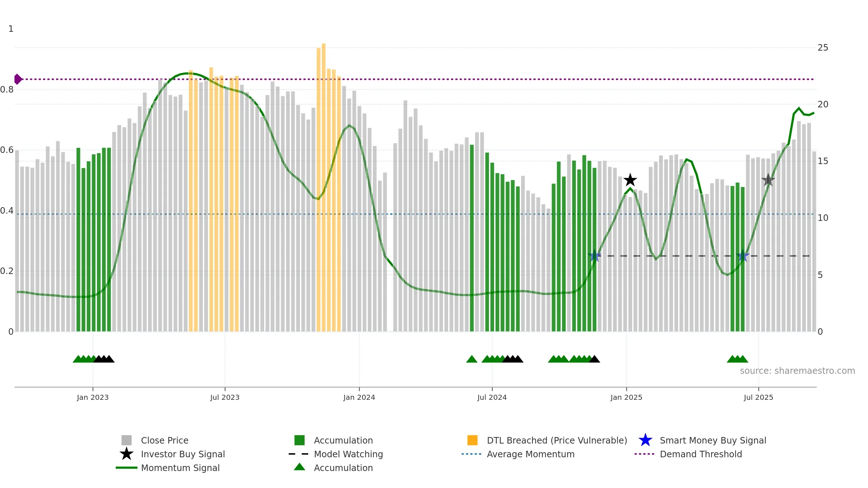Click the Jul 2023 axis label

tap(225, 397)
